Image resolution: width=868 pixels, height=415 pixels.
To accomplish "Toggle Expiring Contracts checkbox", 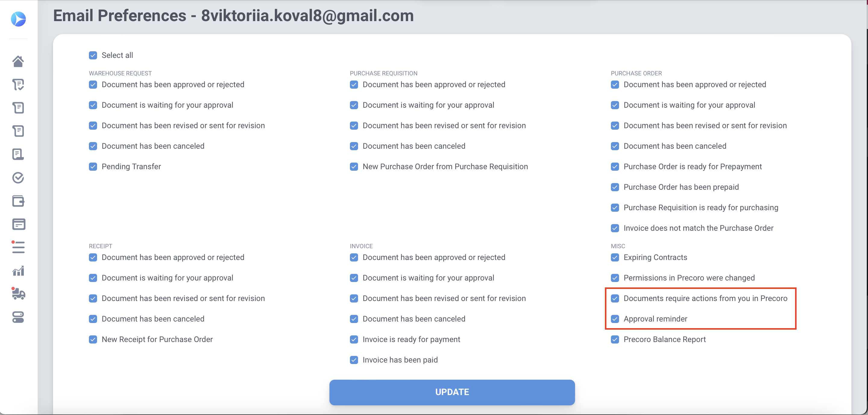I will 615,258.
